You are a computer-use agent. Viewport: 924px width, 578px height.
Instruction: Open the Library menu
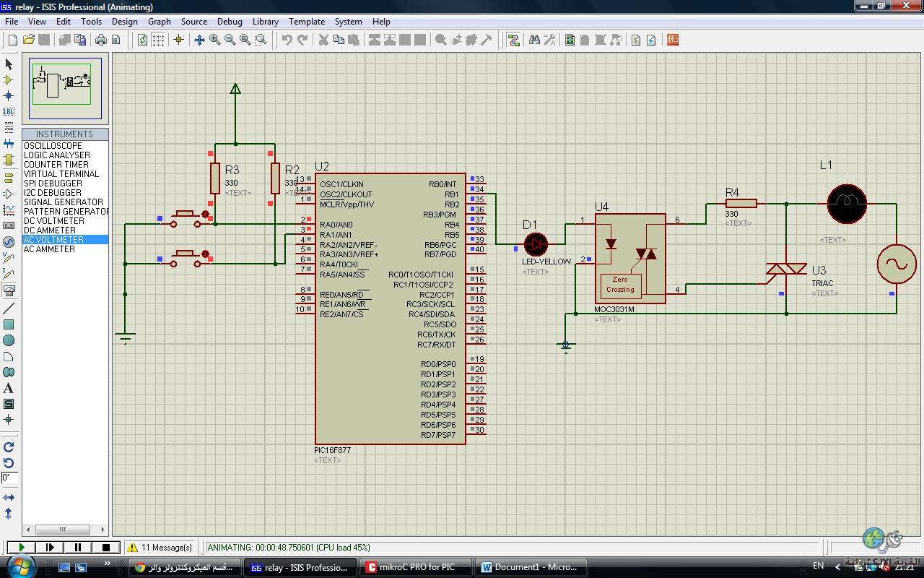[266, 22]
